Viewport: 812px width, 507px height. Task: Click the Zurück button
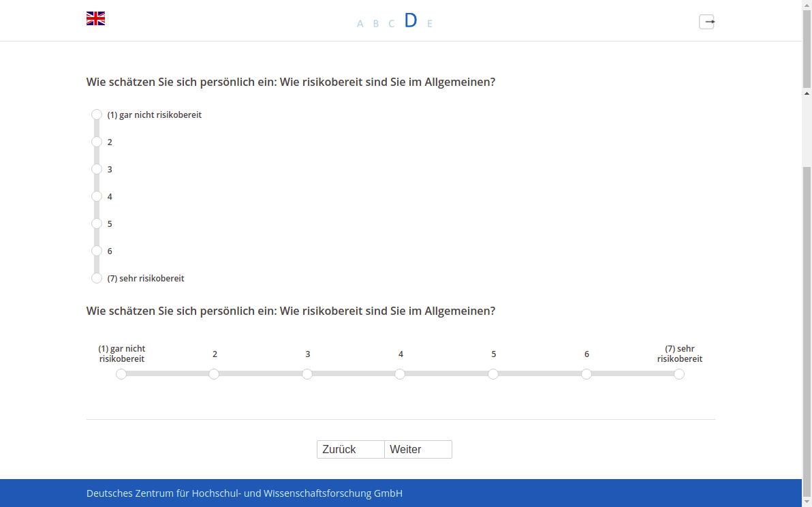coord(351,450)
